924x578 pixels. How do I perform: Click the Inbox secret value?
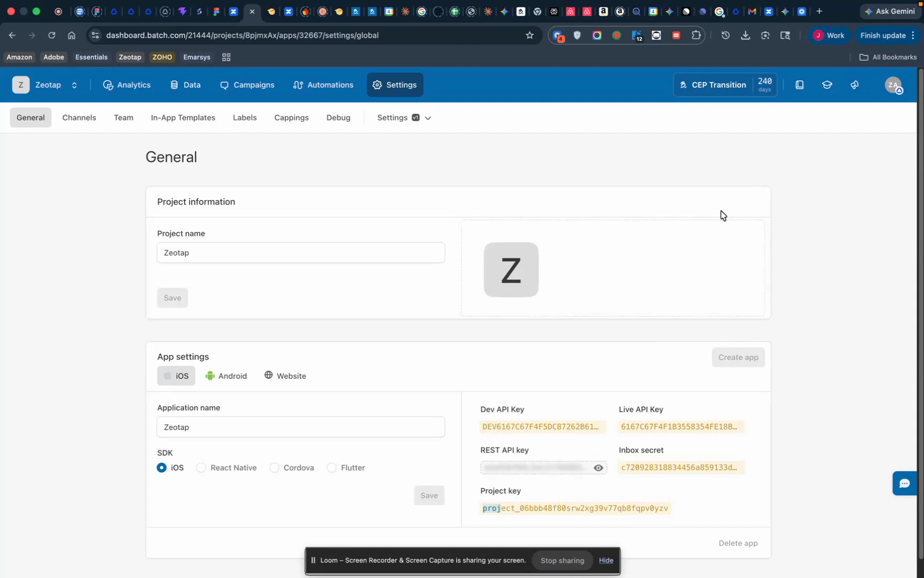pos(680,468)
